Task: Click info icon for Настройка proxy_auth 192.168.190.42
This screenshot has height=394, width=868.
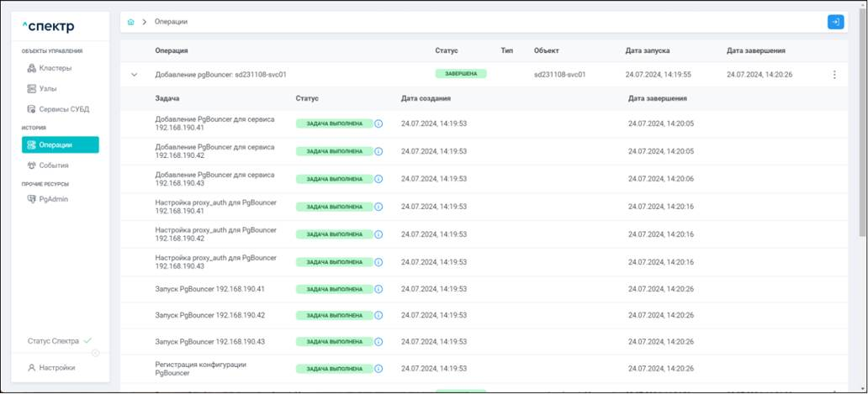Action: 378,234
